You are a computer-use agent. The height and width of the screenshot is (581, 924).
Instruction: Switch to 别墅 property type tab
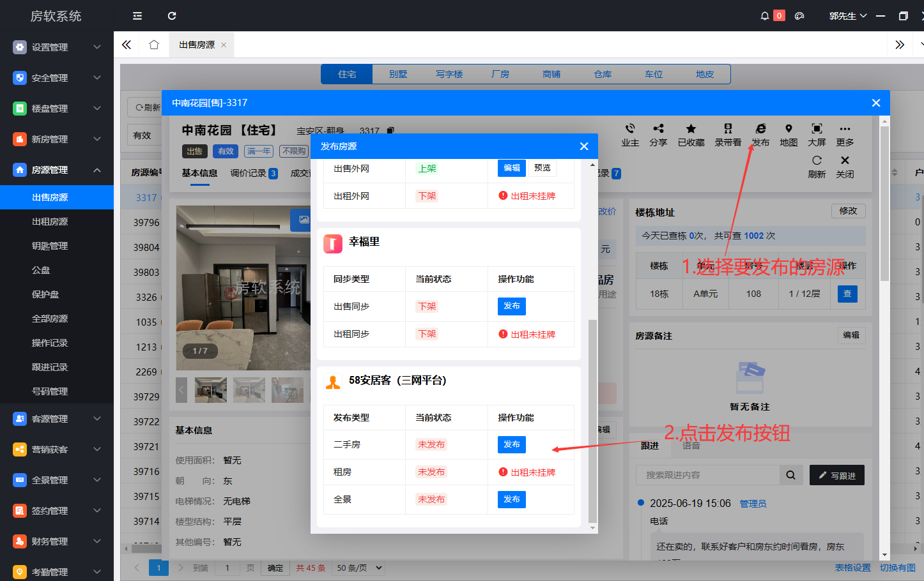pos(398,74)
